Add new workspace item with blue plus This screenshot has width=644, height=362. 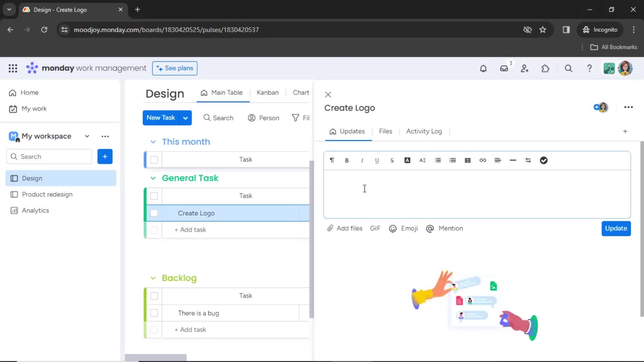pos(105,157)
